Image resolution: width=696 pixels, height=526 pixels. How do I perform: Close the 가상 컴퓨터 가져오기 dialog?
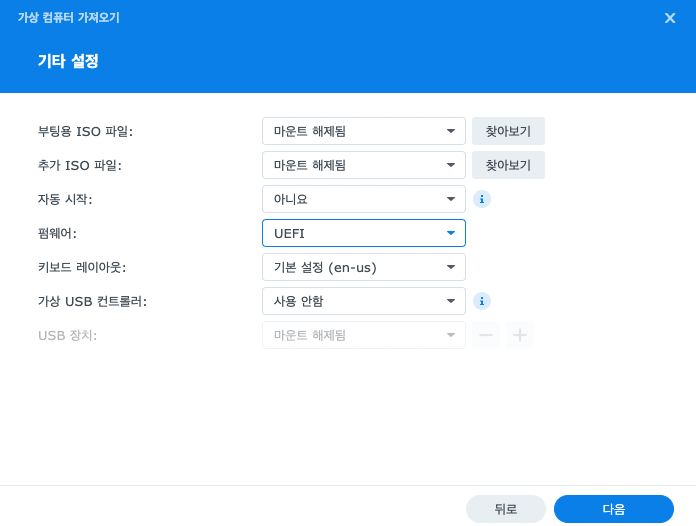coord(670,18)
